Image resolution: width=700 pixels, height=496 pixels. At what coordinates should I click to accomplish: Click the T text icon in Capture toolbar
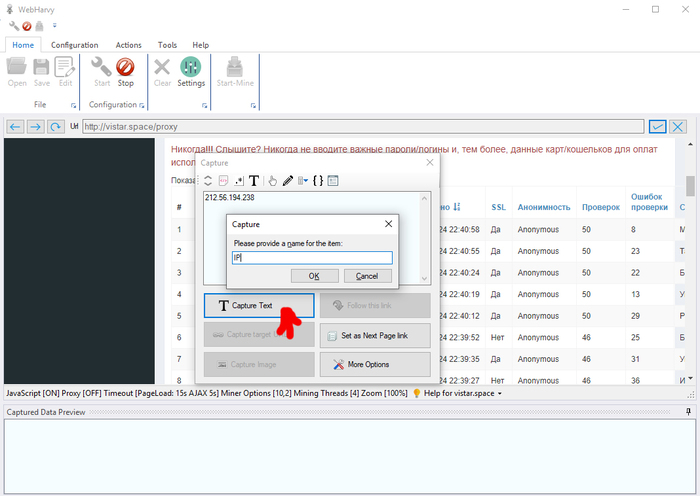tap(254, 181)
